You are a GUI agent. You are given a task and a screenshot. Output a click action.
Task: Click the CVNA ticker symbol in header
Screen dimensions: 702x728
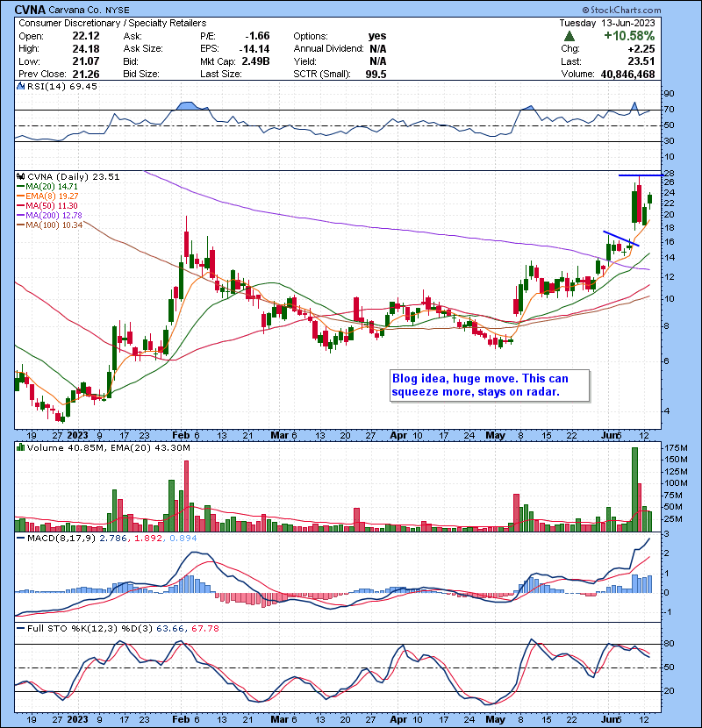click(x=29, y=10)
